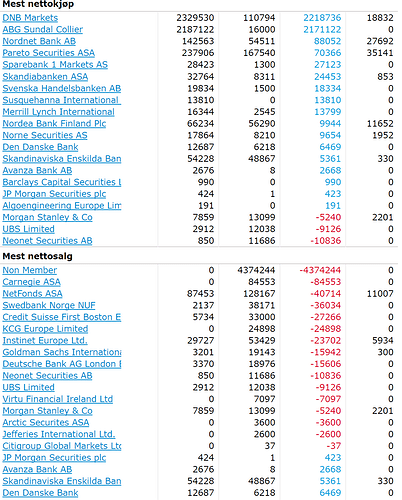Screen dimensions: 402x500
Task: Open Den Danske Bank under Mest nettosalg
Action: pyautogui.click(x=40, y=493)
